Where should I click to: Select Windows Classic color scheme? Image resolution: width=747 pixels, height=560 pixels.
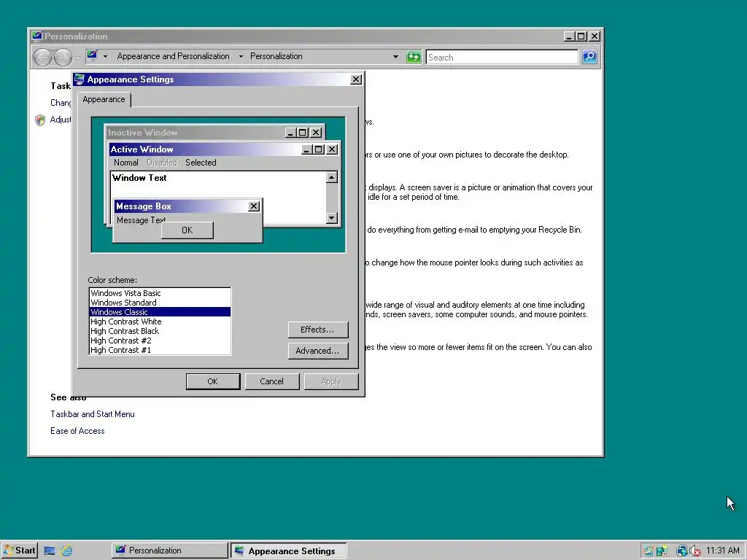(160, 312)
